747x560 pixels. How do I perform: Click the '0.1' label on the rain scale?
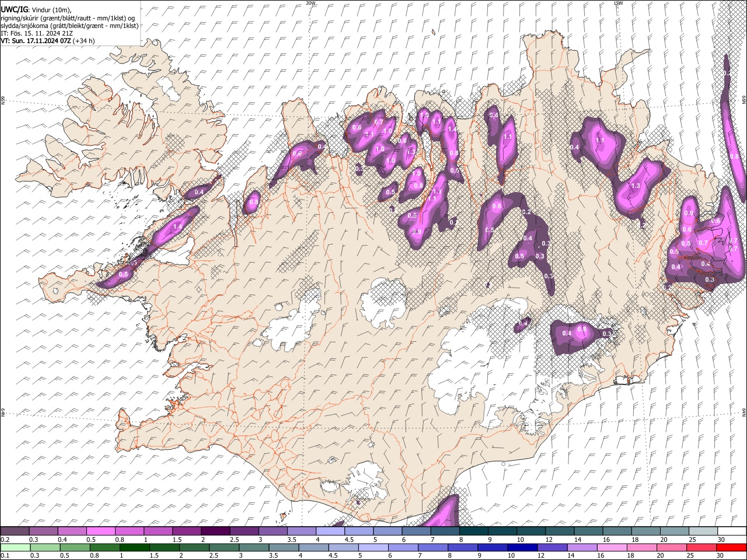click(x=5, y=555)
